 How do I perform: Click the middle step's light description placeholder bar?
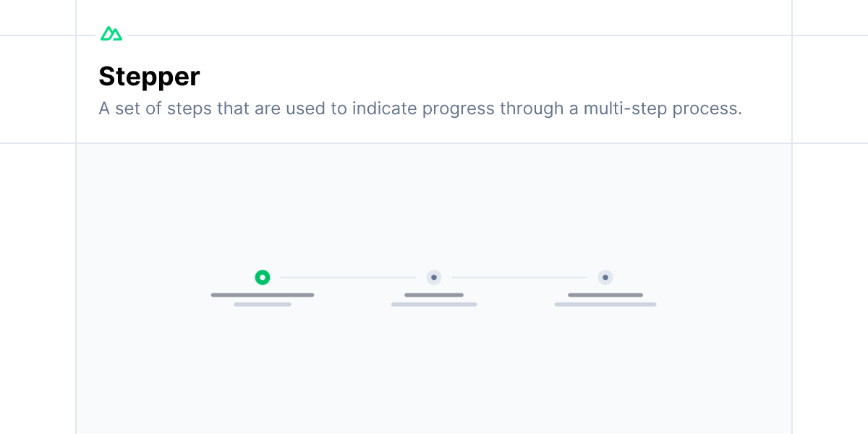(x=434, y=305)
